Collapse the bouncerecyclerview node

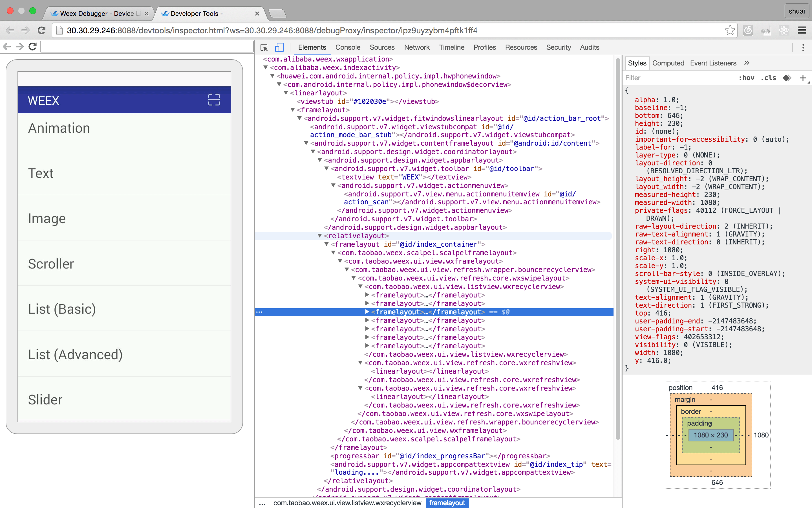(347, 270)
